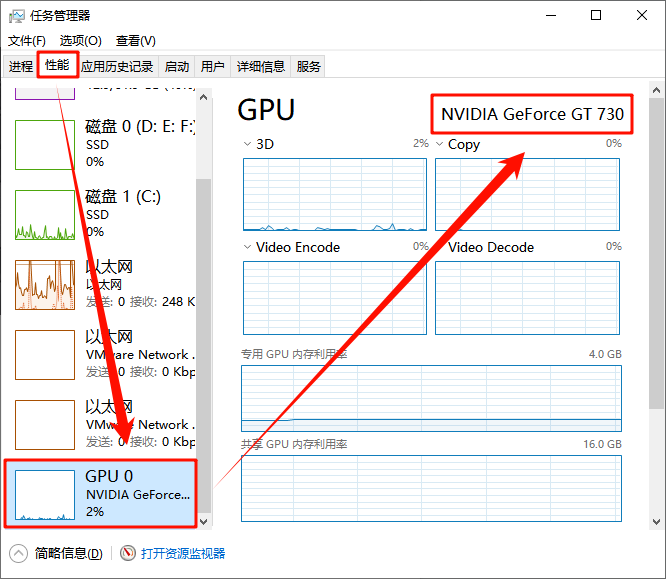This screenshot has width=666, height=579.
Task: Click 简略信息(D) button
Action: 69,554
